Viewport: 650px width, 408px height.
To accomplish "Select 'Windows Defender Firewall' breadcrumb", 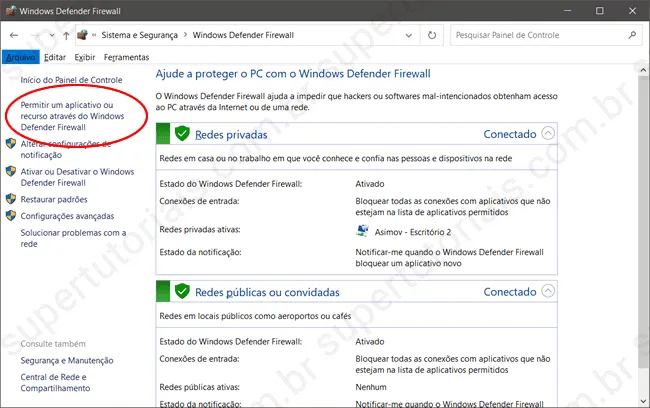I will (x=243, y=35).
